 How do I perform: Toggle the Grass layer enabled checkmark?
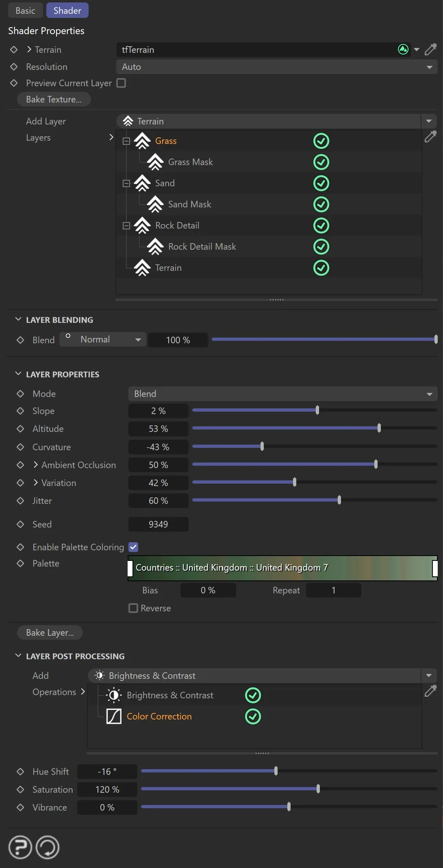point(321,141)
